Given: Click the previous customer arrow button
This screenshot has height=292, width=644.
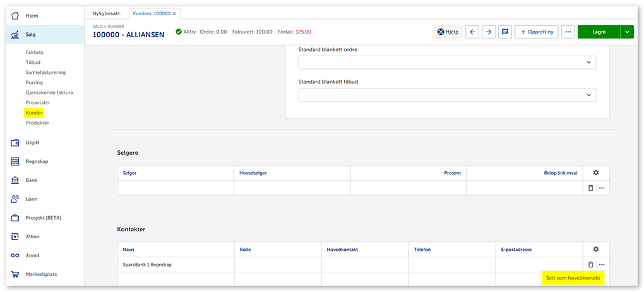Looking at the screenshot, I should (472, 32).
